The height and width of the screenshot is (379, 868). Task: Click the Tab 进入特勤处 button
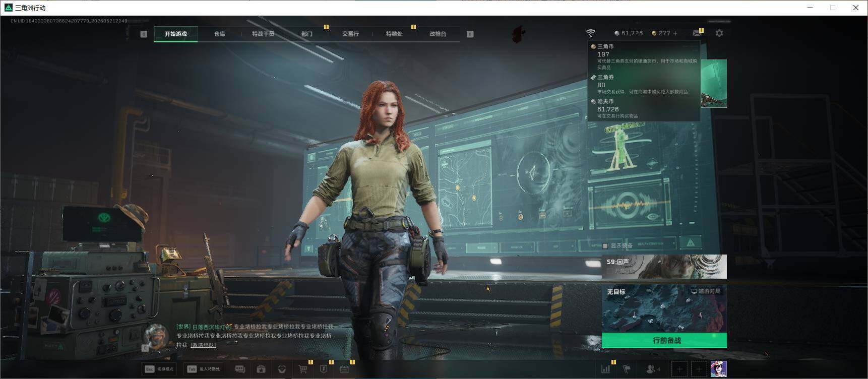[204, 369]
